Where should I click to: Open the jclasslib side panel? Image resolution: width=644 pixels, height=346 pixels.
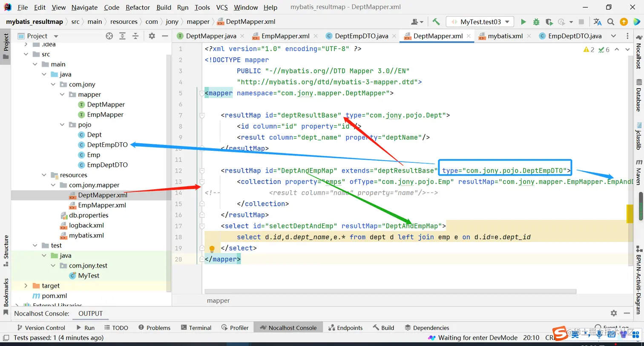tap(638, 136)
